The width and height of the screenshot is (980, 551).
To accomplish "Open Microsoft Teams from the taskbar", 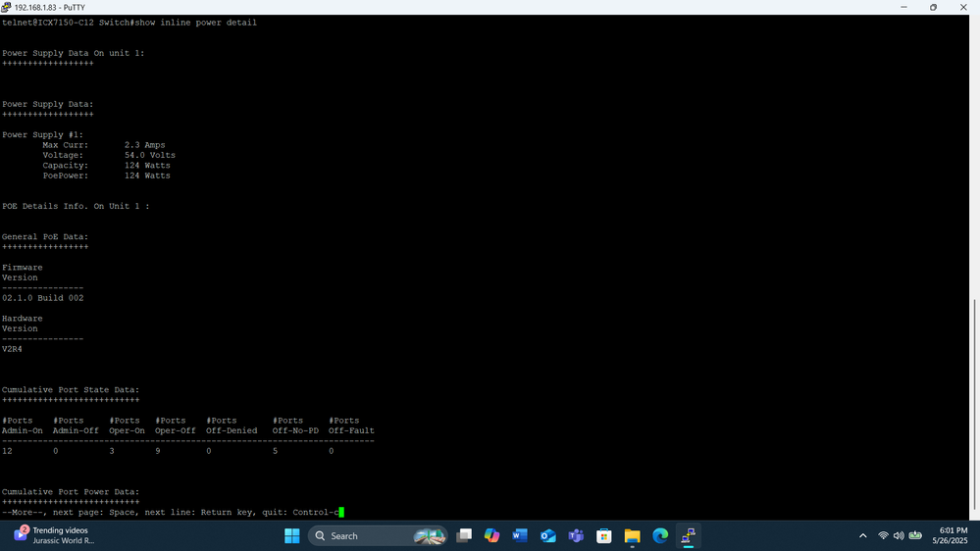I will click(x=576, y=536).
